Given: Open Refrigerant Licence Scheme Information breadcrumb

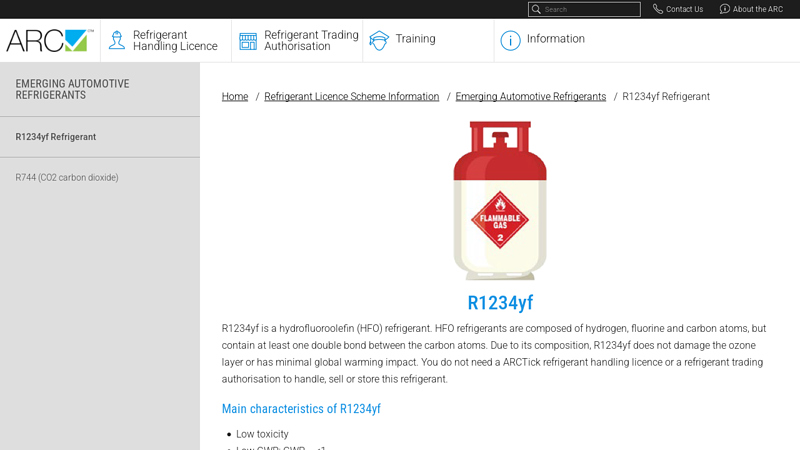Looking at the screenshot, I should click(x=351, y=97).
